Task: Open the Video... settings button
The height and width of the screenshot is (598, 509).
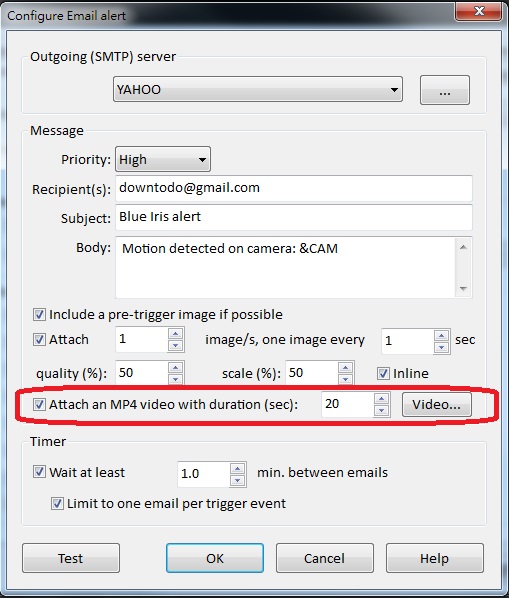Action: (x=437, y=404)
